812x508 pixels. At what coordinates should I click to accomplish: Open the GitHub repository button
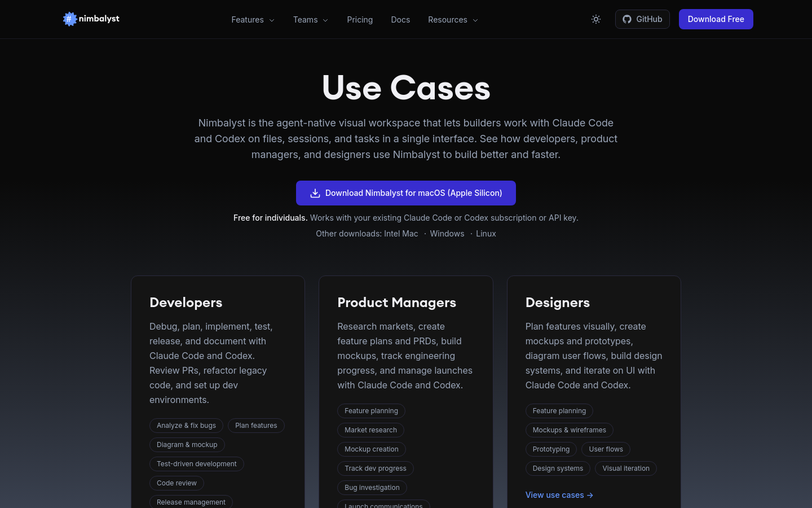point(642,19)
